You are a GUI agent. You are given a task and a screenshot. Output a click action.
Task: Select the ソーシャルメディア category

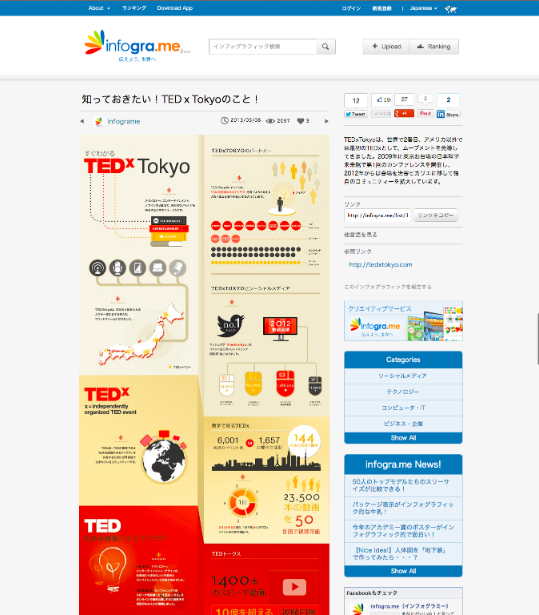coord(403,376)
